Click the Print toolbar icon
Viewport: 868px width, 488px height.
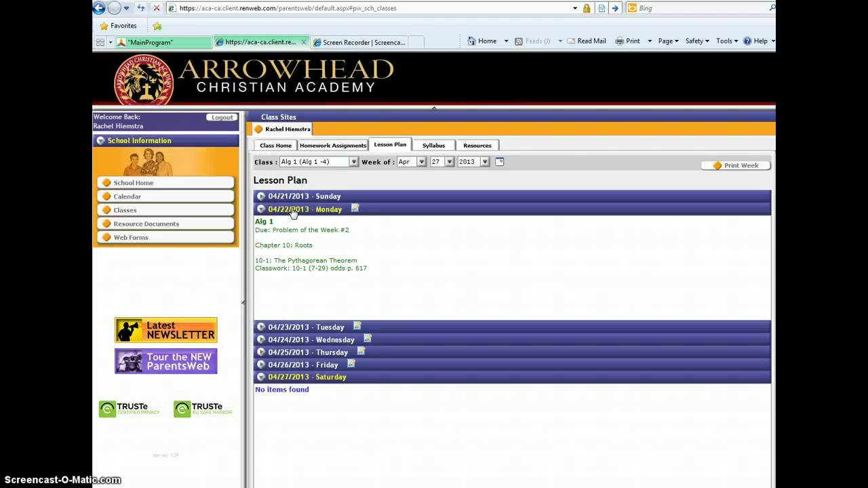[627, 41]
